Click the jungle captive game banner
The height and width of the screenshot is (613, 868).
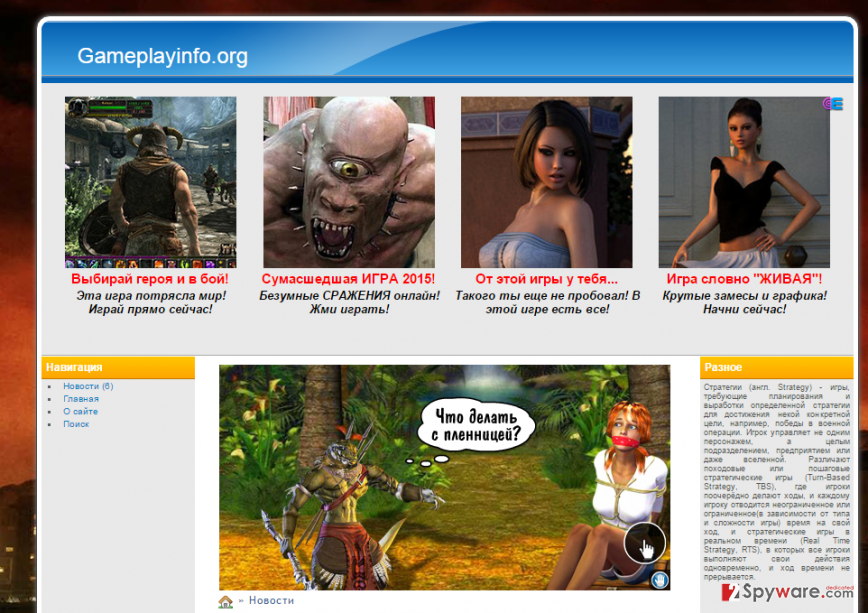pos(445,477)
